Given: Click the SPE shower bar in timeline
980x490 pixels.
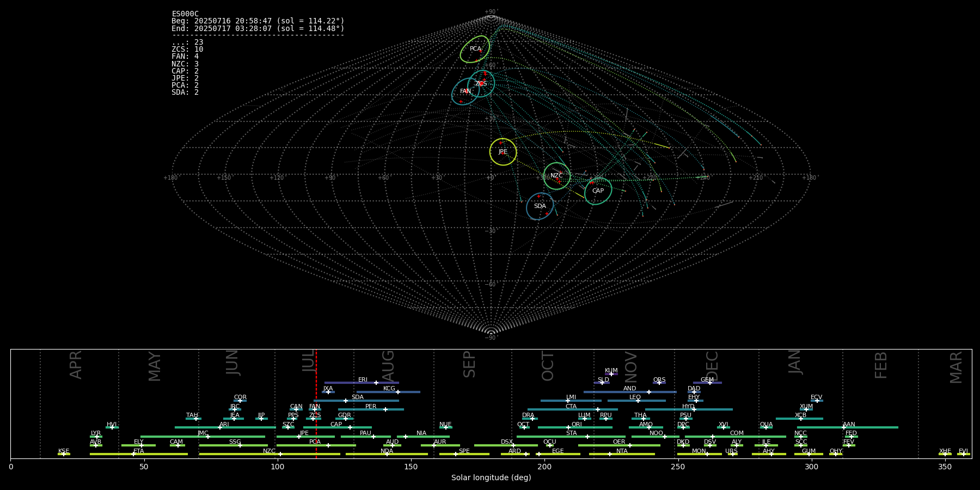Looking at the screenshot, I should coord(464,454).
